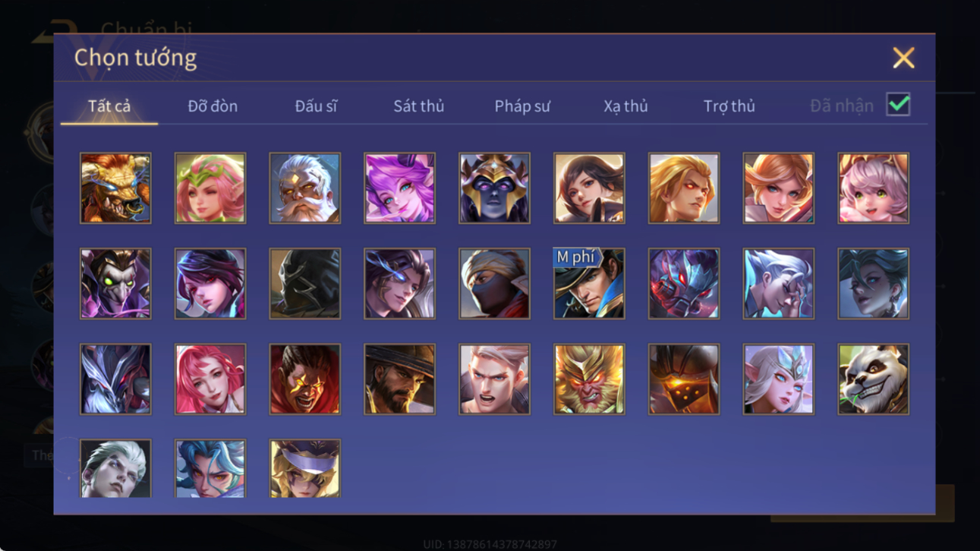Switch to the Đỡ đòn tab
This screenshot has width=980, height=551.
(213, 106)
